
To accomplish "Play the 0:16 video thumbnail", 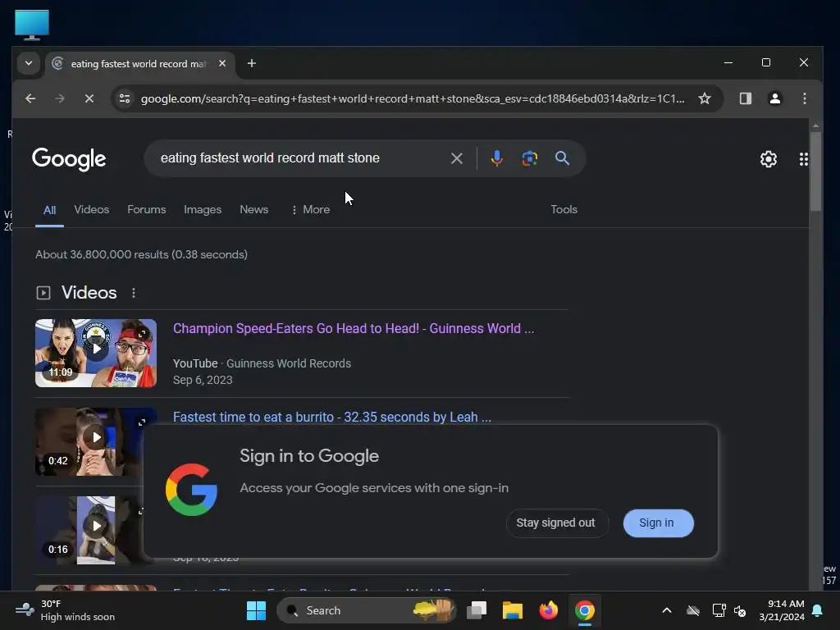I will point(89,531).
